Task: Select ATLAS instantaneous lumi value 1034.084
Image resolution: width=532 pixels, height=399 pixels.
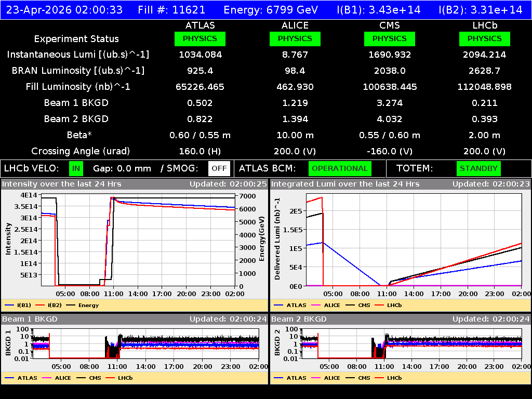Action: point(200,55)
